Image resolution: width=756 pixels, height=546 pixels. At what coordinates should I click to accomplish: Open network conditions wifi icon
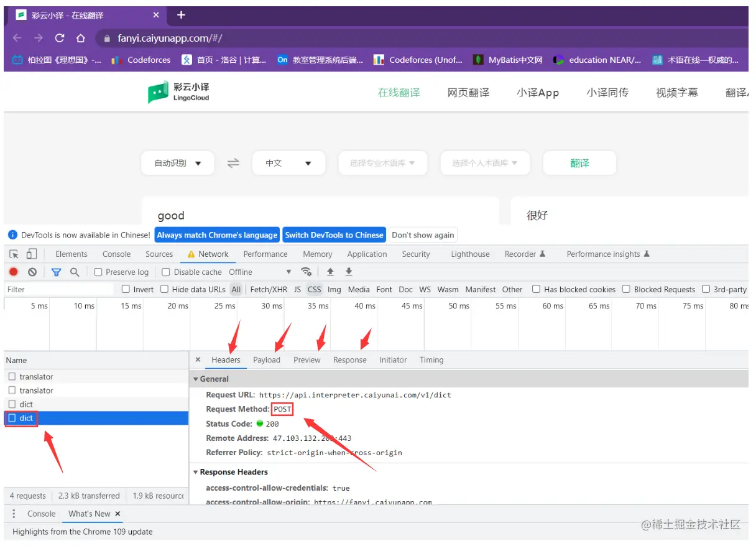coord(306,272)
